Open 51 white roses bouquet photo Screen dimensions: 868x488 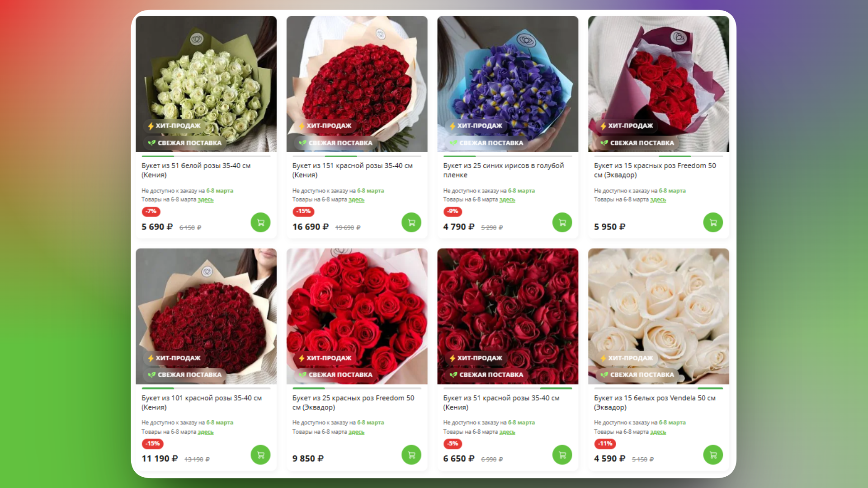[x=206, y=84]
